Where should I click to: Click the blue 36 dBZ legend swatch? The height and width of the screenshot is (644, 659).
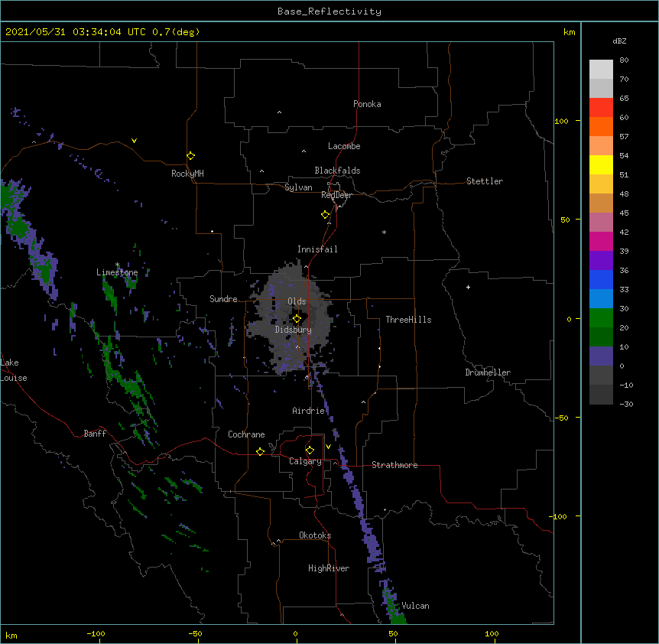click(x=601, y=279)
